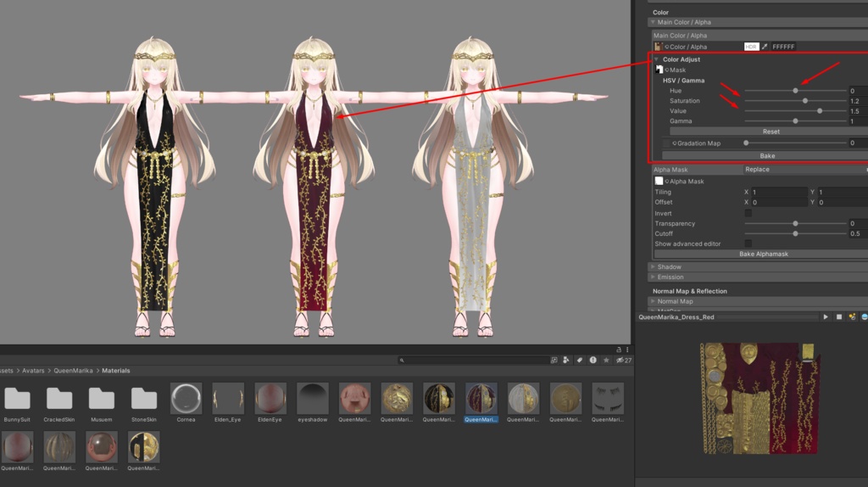The image size is (868, 487).
Task: Open the StoneSkin folder
Action: 144,402
